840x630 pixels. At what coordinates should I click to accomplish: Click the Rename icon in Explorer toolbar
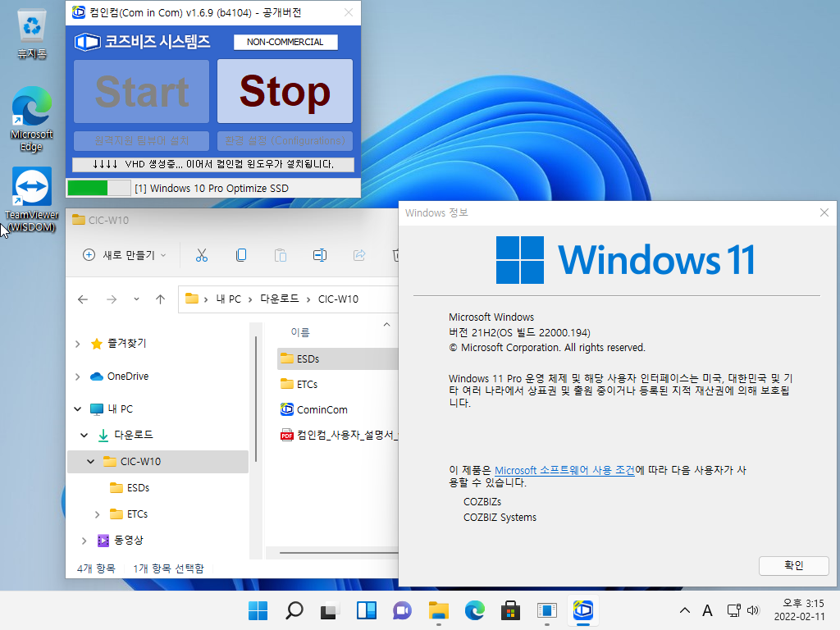click(320, 256)
